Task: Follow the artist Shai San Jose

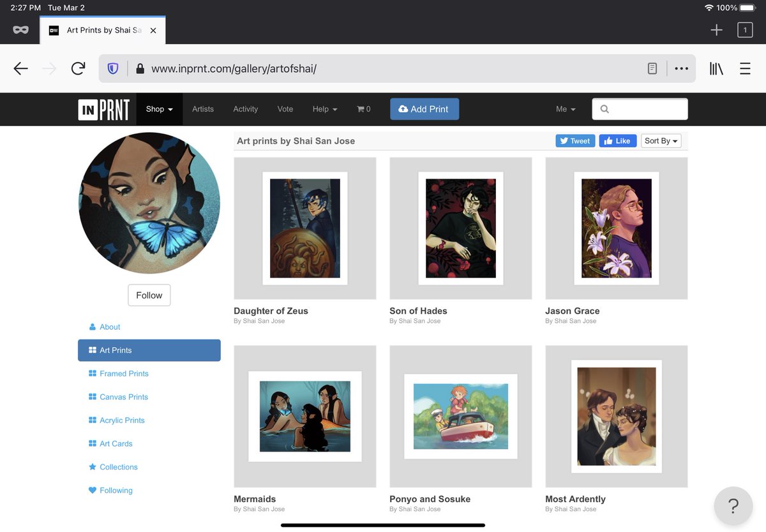Action: pyautogui.click(x=149, y=295)
